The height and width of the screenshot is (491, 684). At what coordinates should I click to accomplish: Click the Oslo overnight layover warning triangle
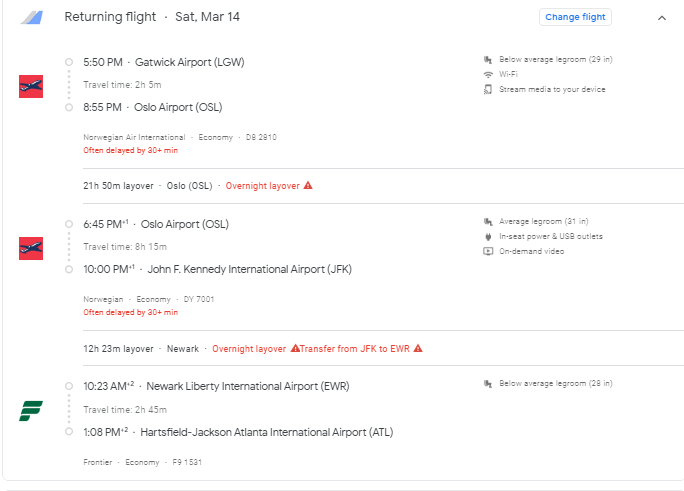click(308, 185)
